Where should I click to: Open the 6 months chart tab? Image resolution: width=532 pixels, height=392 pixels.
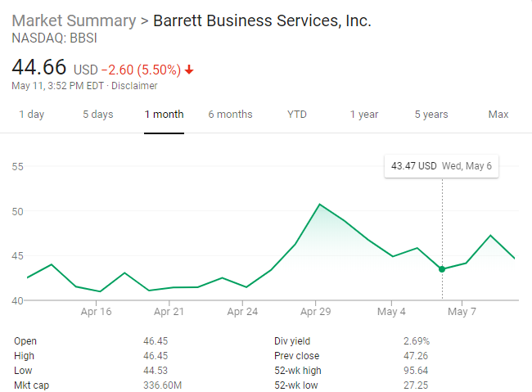[x=230, y=115]
